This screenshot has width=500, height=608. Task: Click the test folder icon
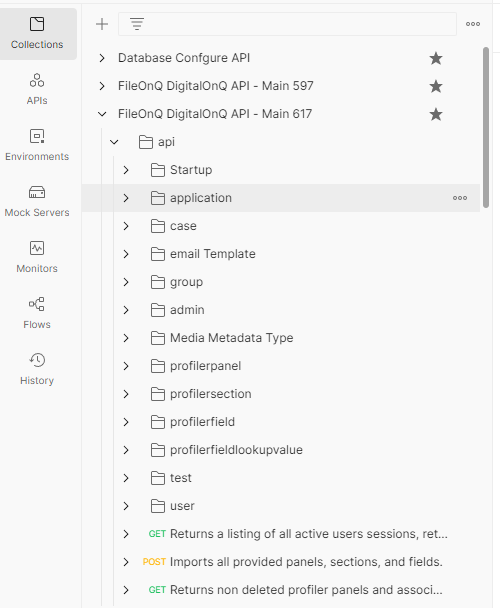(157, 478)
